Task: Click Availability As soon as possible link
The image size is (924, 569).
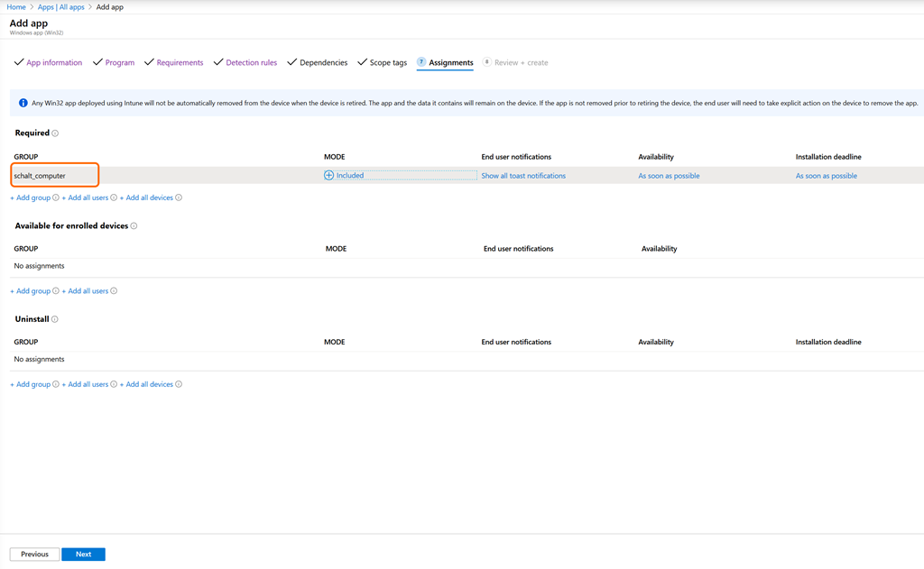Action: pyautogui.click(x=669, y=176)
